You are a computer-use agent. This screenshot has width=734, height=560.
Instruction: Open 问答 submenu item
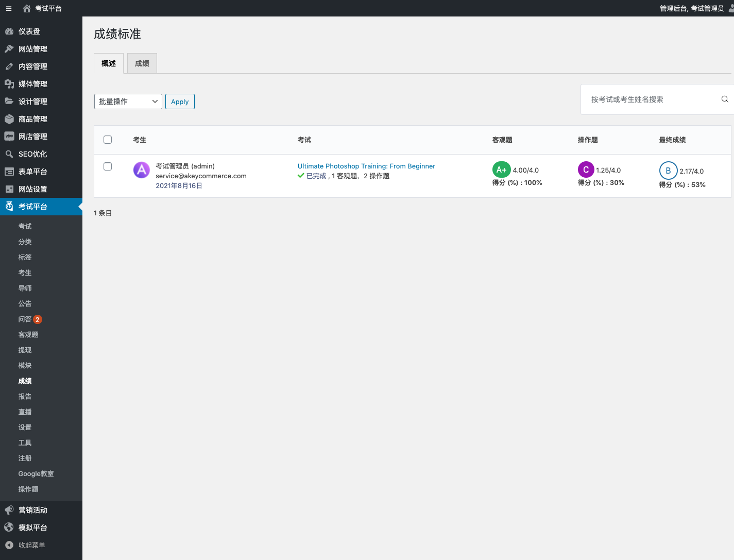click(x=25, y=319)
